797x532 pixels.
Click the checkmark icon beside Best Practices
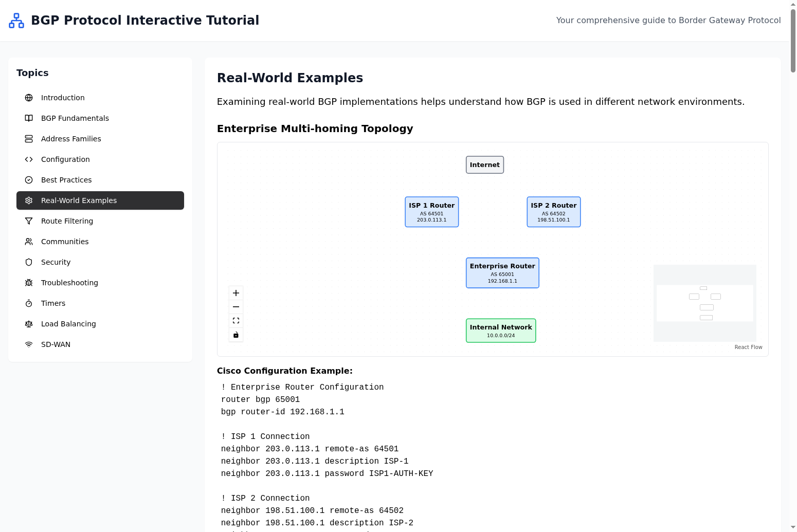click(29, 180)
